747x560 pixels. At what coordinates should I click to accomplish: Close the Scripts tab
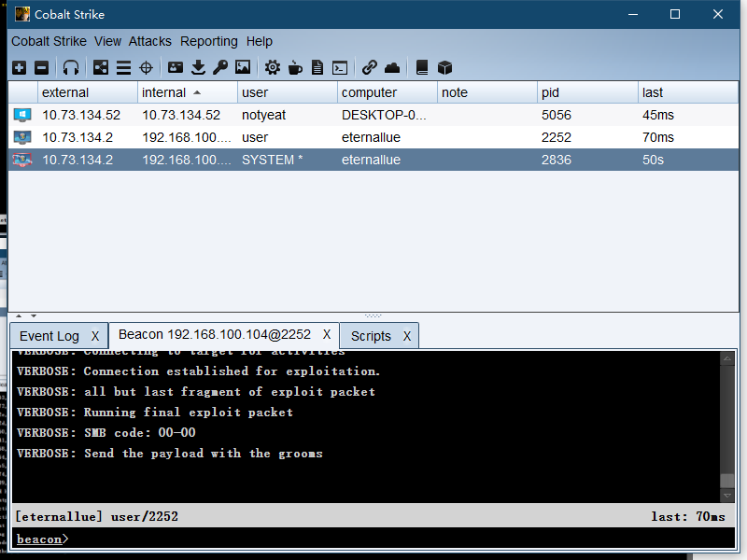coord(407,336)
